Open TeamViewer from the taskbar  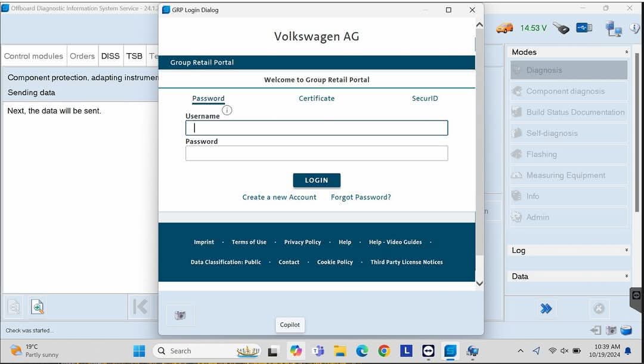click(x=428, y=351)
